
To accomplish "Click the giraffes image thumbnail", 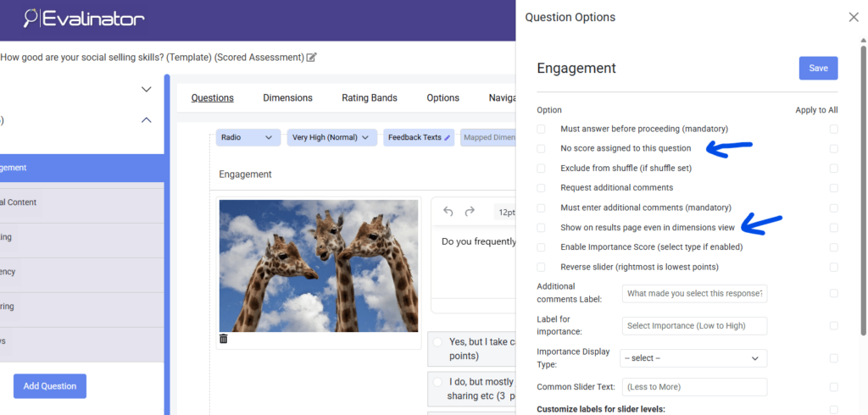I will (319, 266).
